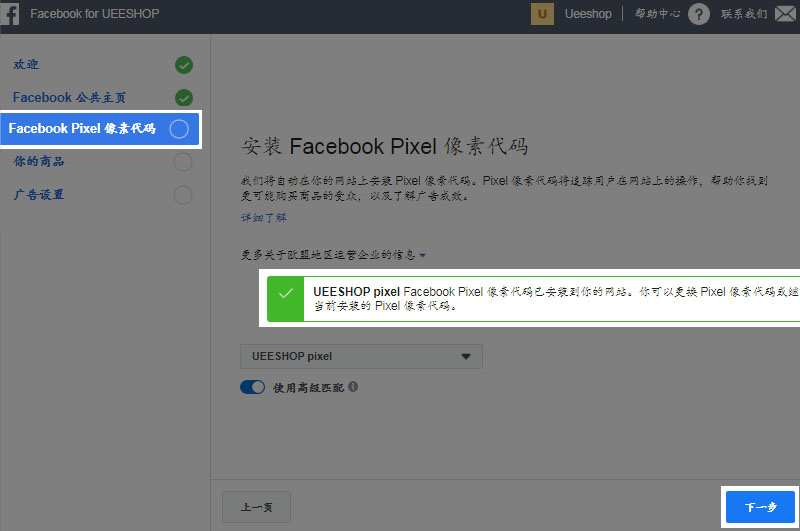The image size is (800, 531).
Task: Click the empty circle beside Facebook Pixel 像素代码
Action: click(x=179, y=129)
